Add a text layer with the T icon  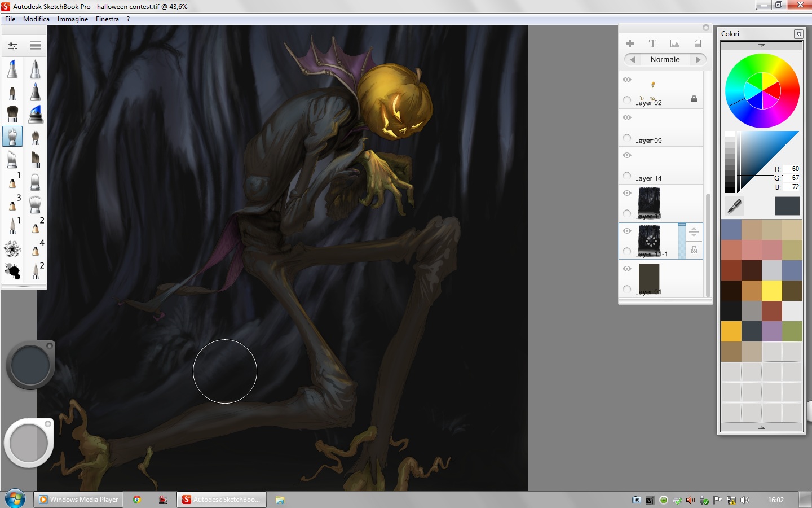click(x=652, y=43)
